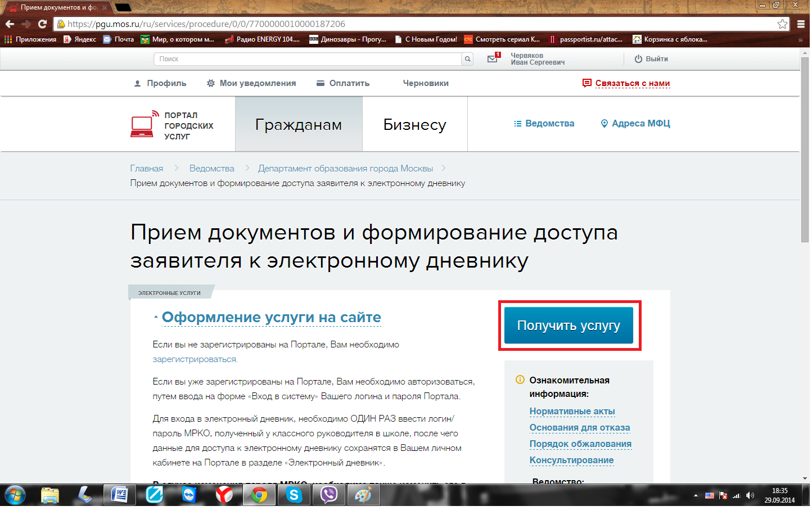
Task: Click the language flag tray icon
Action: 711,496
